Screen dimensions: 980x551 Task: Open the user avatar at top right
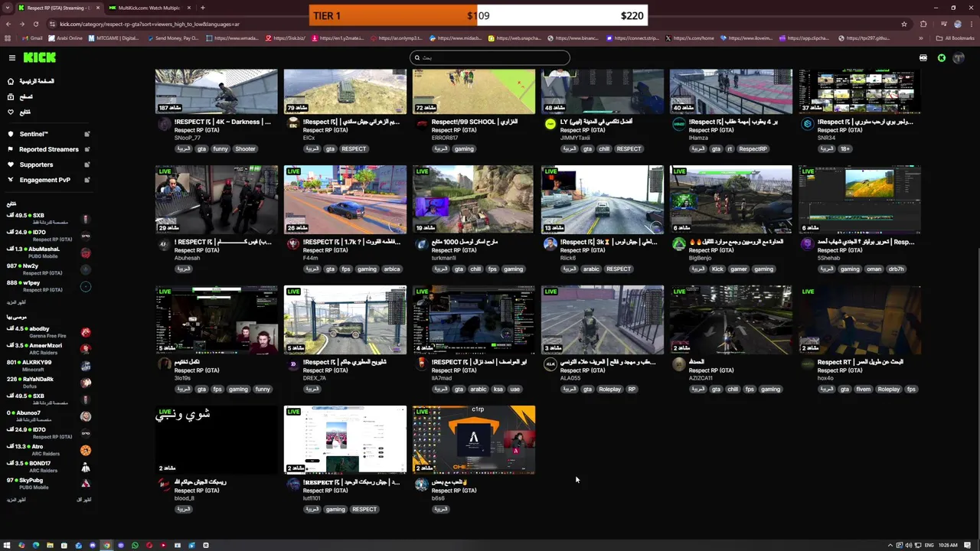point(959,57)
